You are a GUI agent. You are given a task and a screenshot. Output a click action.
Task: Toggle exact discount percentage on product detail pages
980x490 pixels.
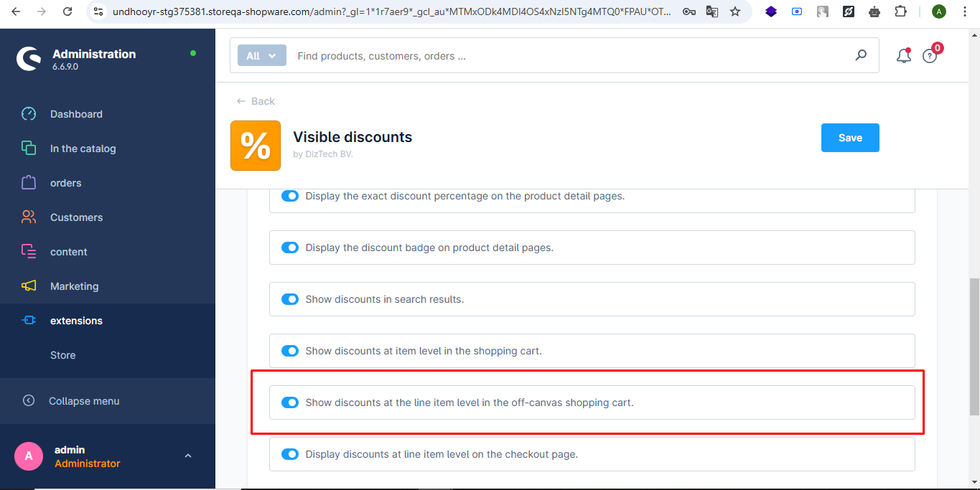coord(290,196)
